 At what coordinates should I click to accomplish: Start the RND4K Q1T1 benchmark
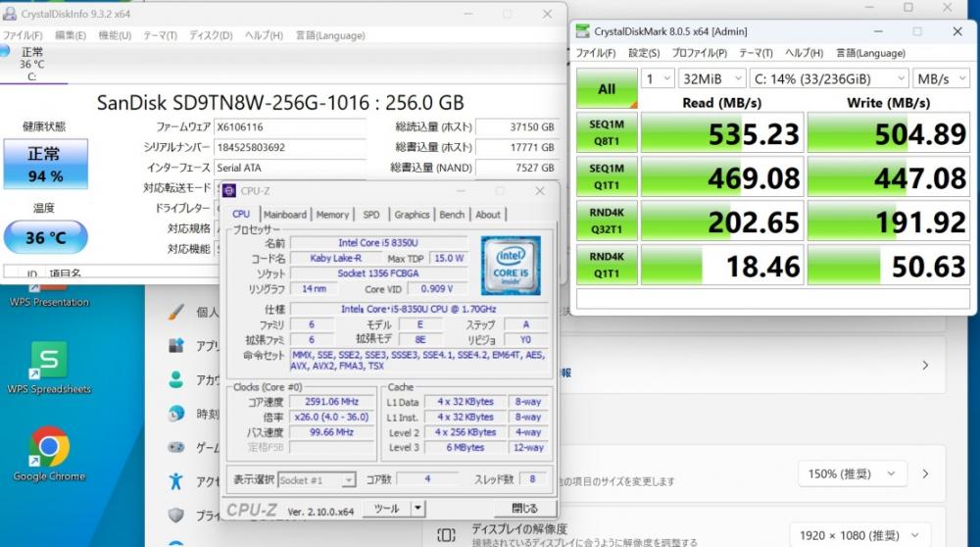pyautogui.click(x=607, y=265)
